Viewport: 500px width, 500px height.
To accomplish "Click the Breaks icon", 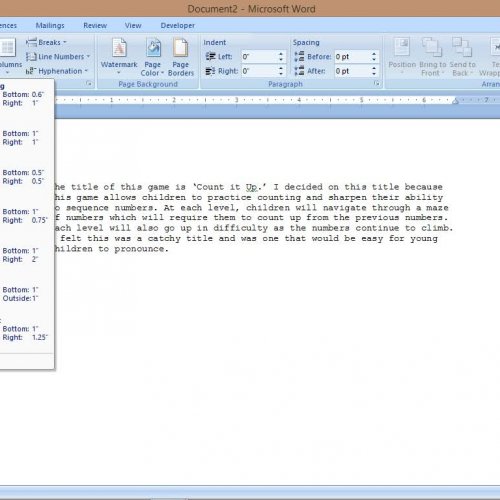I will pyautogui.click(x=31, y=42).
